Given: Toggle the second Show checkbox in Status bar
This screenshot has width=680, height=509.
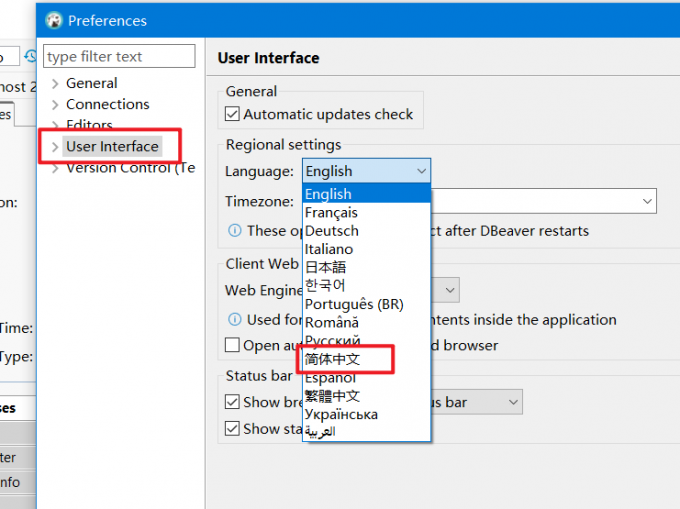Looking at the screenshot, I should pos(233,428).
